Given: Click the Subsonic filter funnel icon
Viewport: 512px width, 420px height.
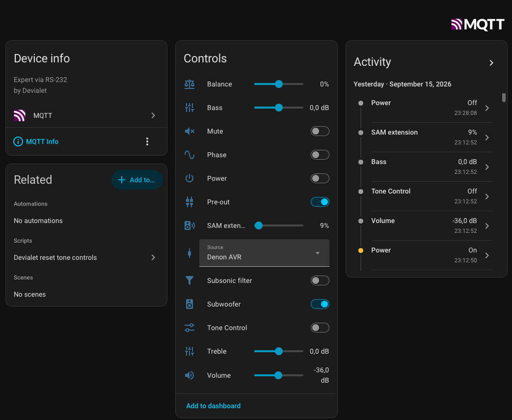Looking at the screenshot, I should coord(189,280).
